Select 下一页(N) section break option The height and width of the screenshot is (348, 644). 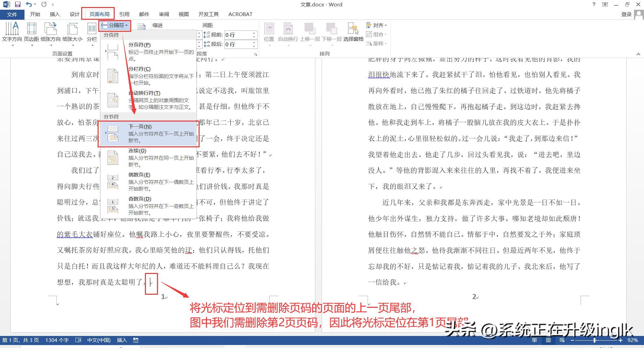[x=149, y=134]
